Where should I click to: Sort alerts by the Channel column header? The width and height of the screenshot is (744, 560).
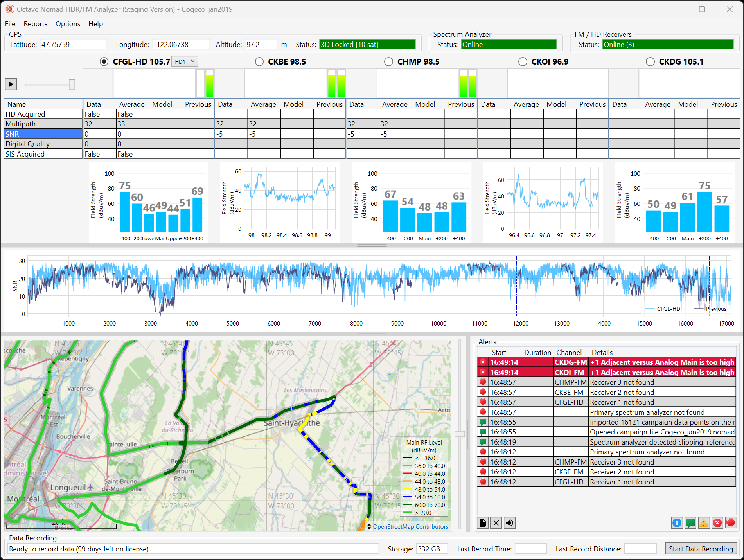coord(569,353)
